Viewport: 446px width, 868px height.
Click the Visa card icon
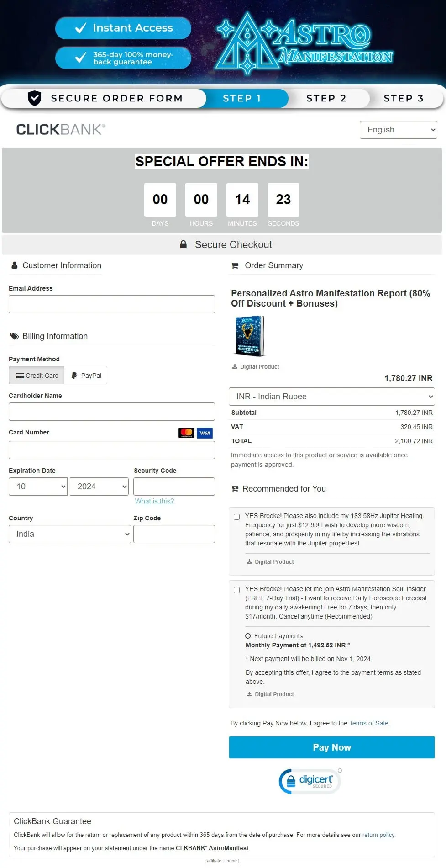click(x=205, y=433)
